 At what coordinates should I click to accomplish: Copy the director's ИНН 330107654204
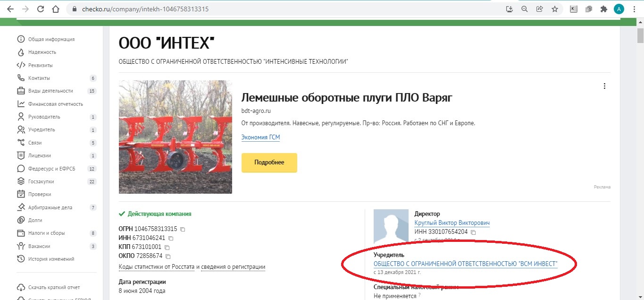(x=473, y=232)
